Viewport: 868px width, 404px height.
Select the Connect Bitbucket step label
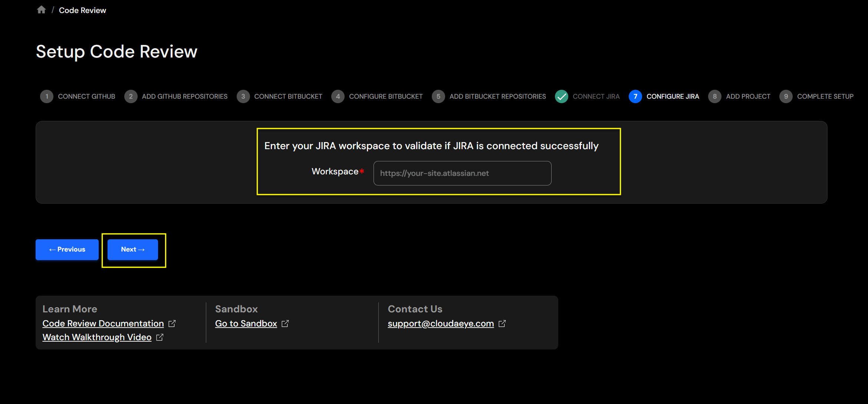point(288,96)
